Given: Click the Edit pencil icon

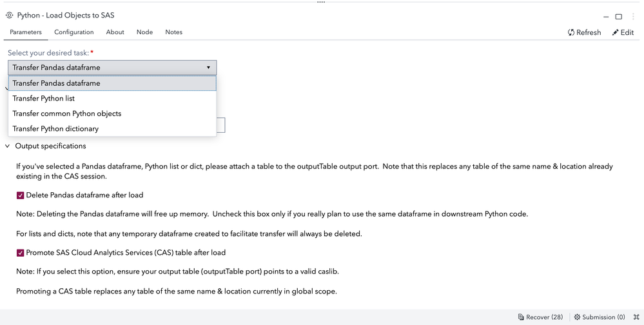Looking at the screenshot, I should point(616,32).
